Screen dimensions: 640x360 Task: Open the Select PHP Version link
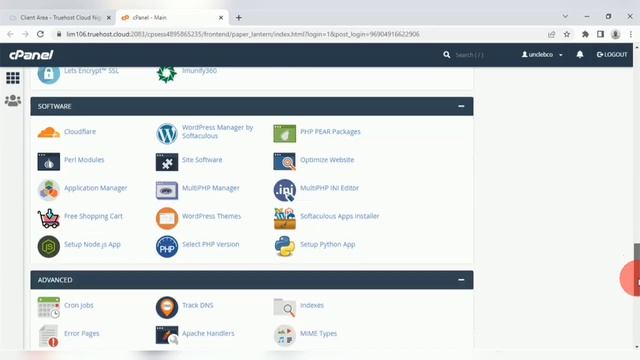pos(211,244)
